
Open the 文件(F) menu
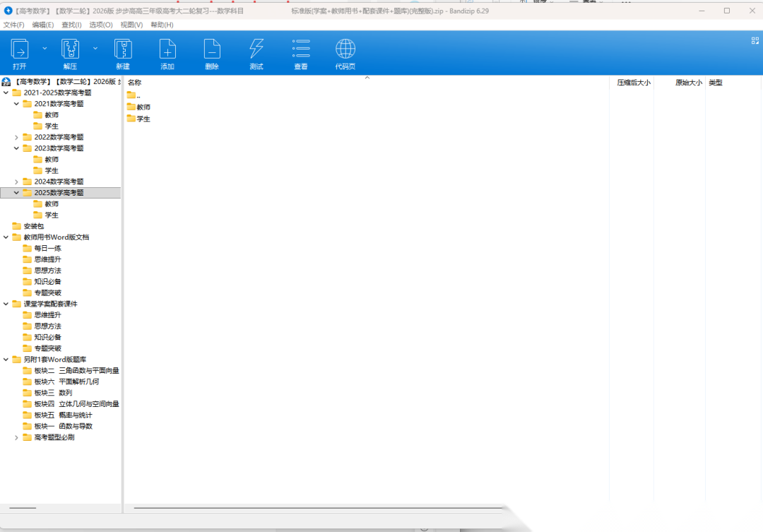click(x=13, y=25)
